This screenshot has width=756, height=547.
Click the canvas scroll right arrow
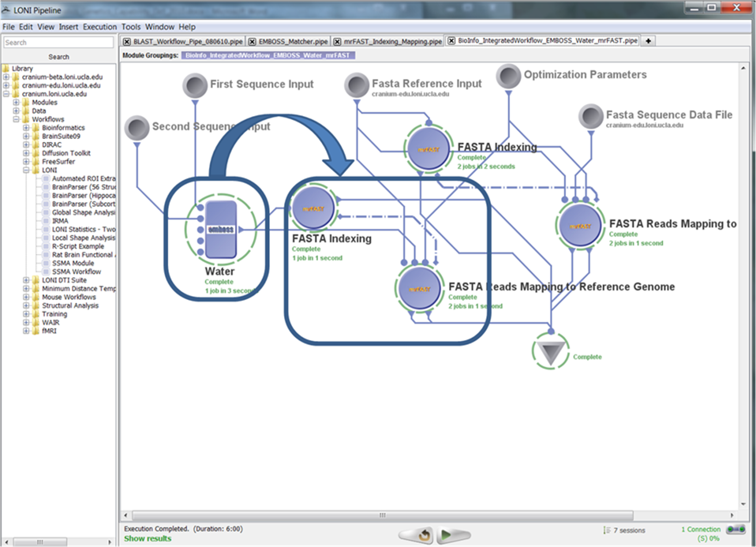click(732, 515)
